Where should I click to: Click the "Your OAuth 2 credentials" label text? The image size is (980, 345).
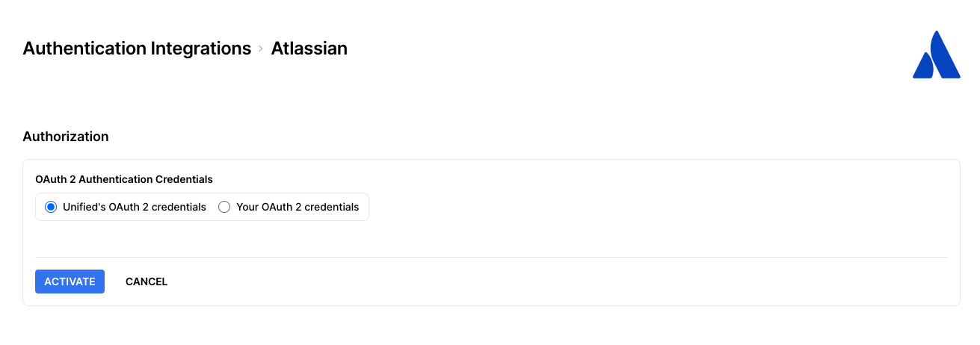coord(298,207)
